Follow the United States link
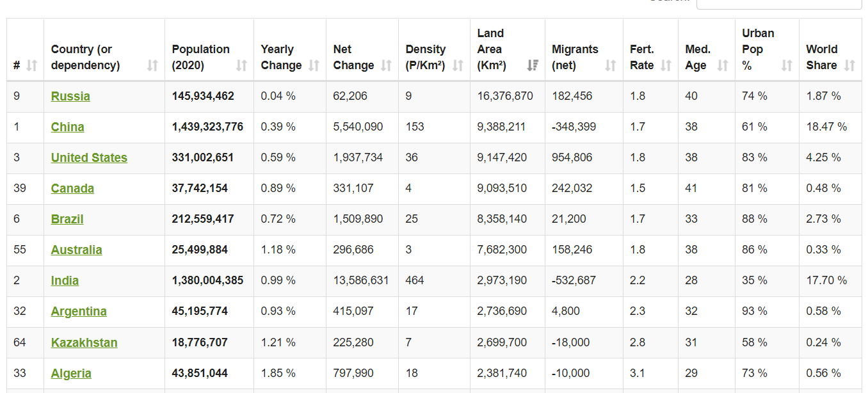The width and height of the screenshot is (868, 393). click(89, 158)
